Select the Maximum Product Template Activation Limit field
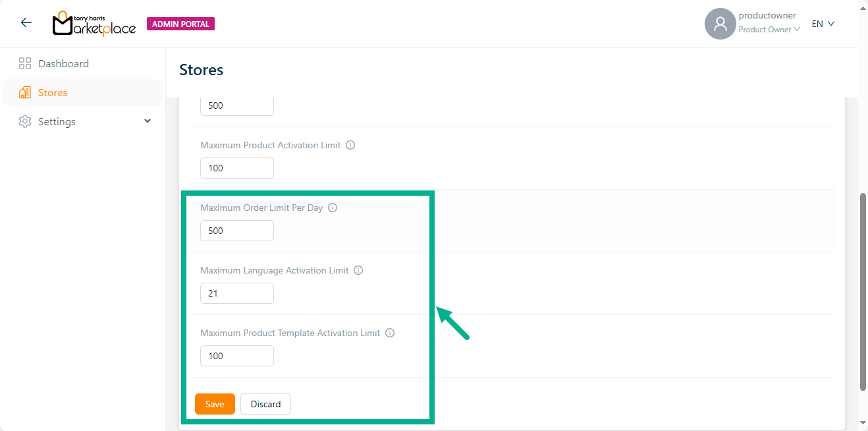868x431 pixels. [x=236, y=356]
